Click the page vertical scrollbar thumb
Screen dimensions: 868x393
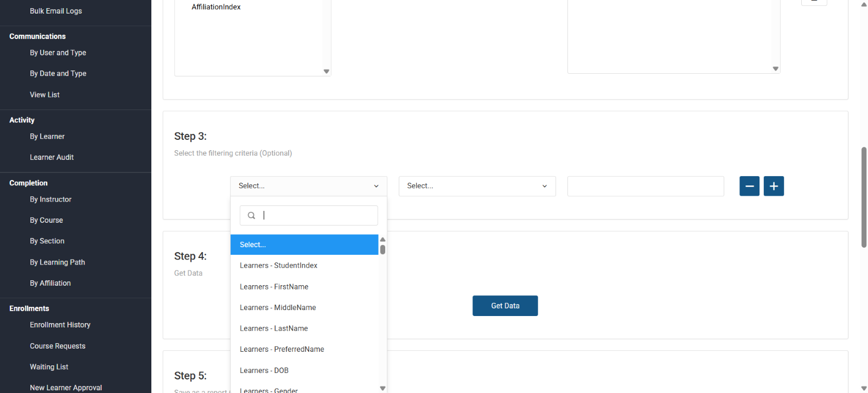[x=864, y=197]
